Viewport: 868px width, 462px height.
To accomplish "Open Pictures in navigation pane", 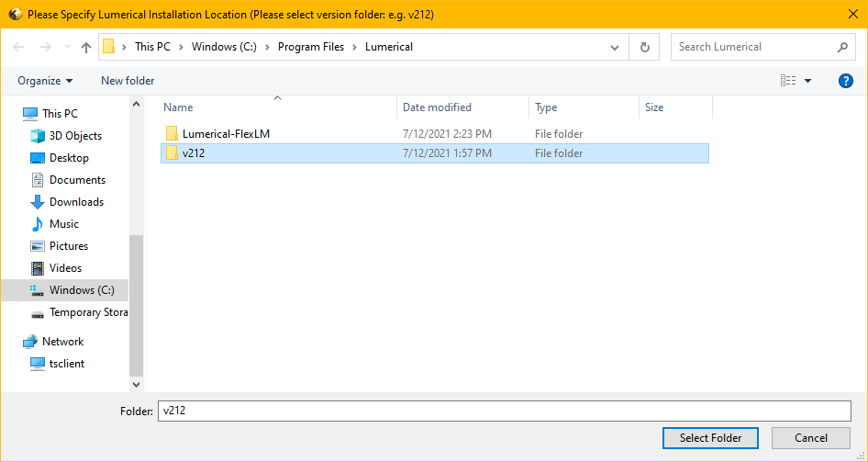I will pyautogui.click(x=69, y=246).
